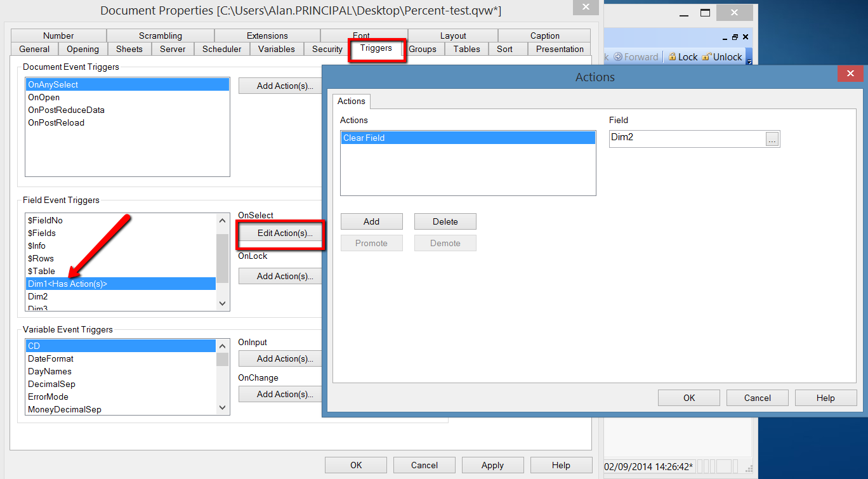The width and height of the screenshot is (868, 479).
Task: Click the Lock padlock icon in the toolbar
Action: click(672, 56)
